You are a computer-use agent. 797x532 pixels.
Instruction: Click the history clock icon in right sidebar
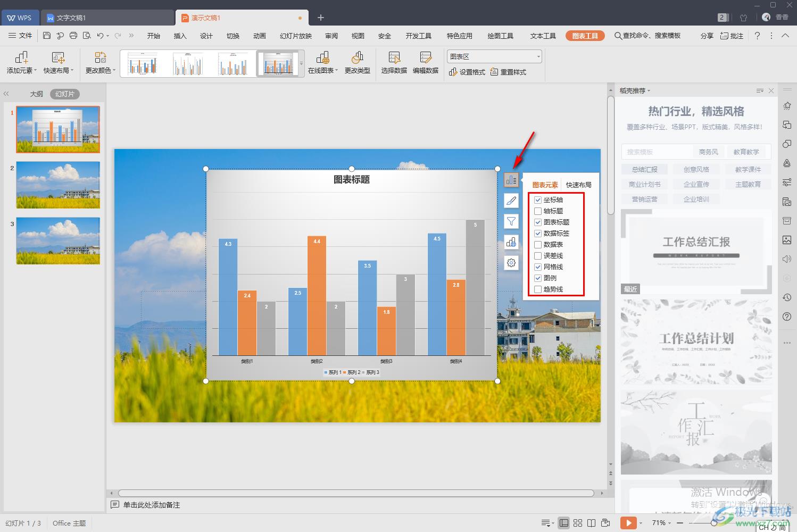click(787, 297)
